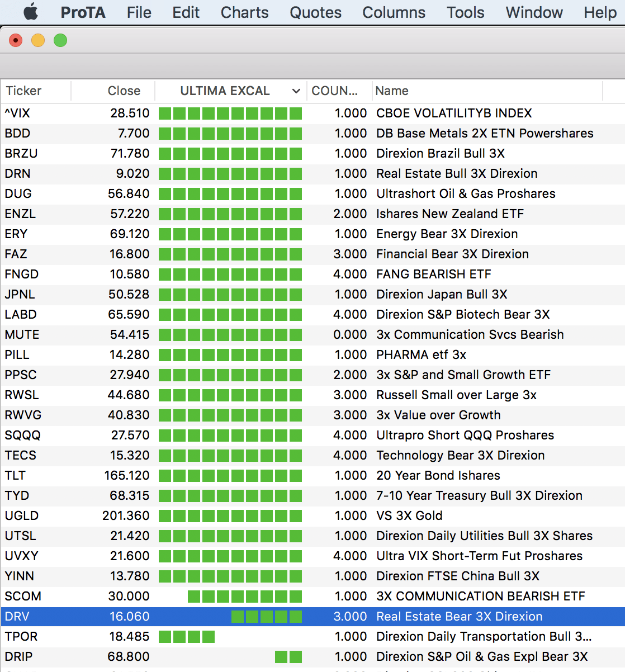Viewport: 625px width, 672px height.
Task: Select the DUG ticker
Action: [18, 193]
